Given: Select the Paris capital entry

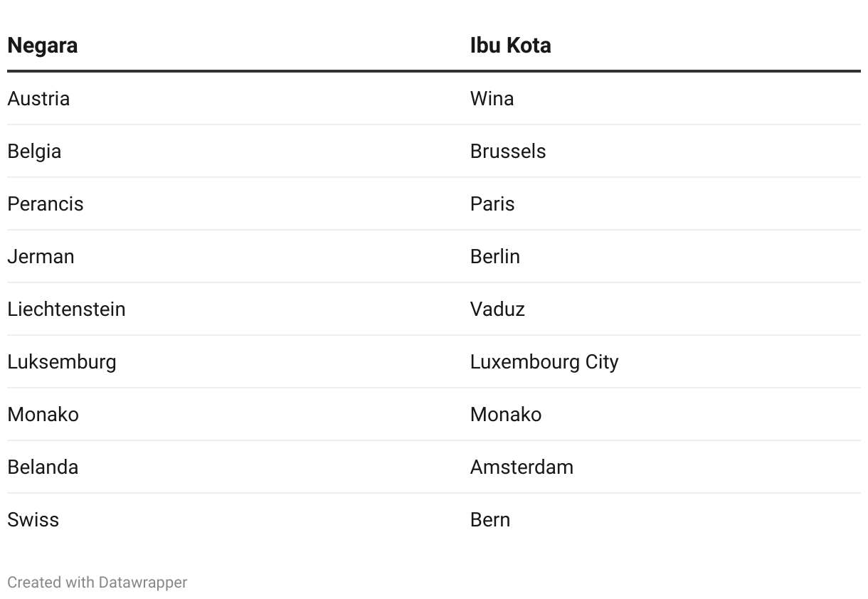Looking at the screenshot, I should (492, 203).
